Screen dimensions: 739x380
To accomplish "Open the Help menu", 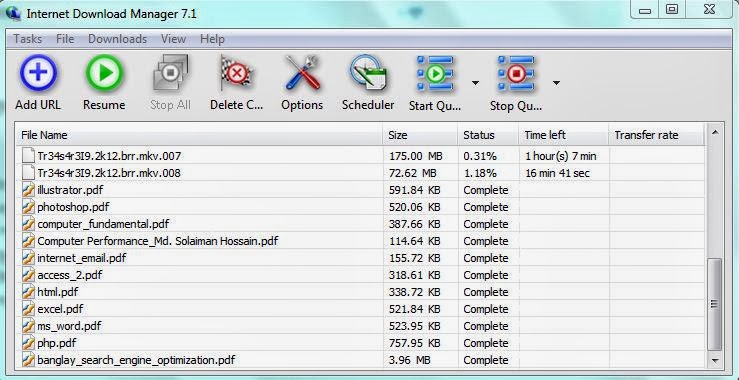I will pyautogui.click(x=212, y=39).
